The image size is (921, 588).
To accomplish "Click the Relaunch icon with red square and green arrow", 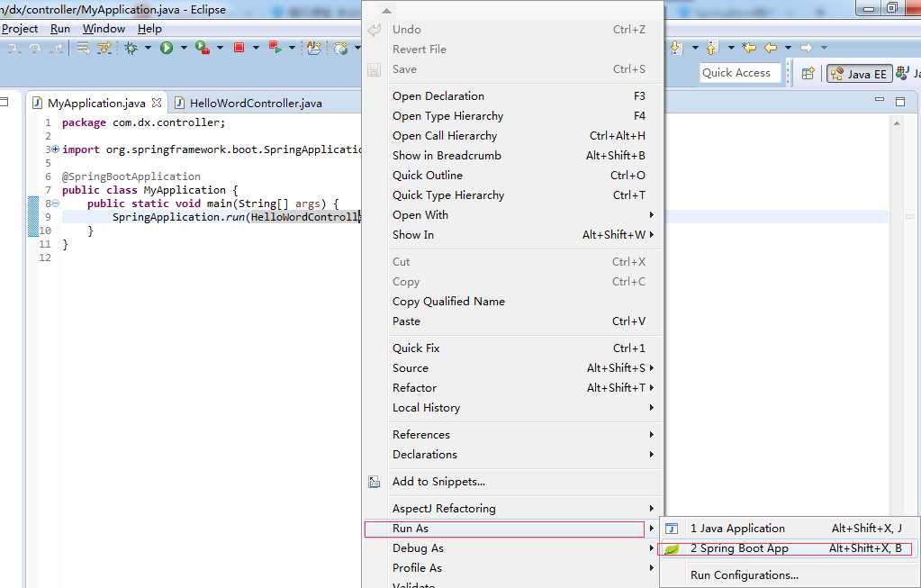I will point(275,48).
